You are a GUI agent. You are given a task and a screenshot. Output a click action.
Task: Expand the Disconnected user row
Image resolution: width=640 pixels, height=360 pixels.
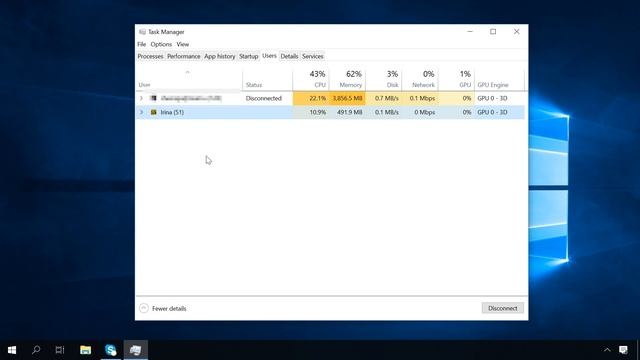[141, 98]
